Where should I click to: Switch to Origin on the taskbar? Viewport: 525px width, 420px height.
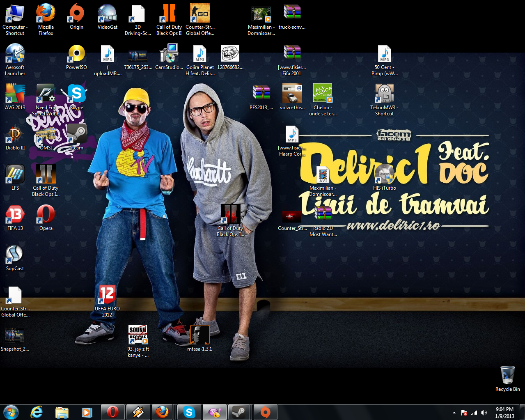(265, 412)
